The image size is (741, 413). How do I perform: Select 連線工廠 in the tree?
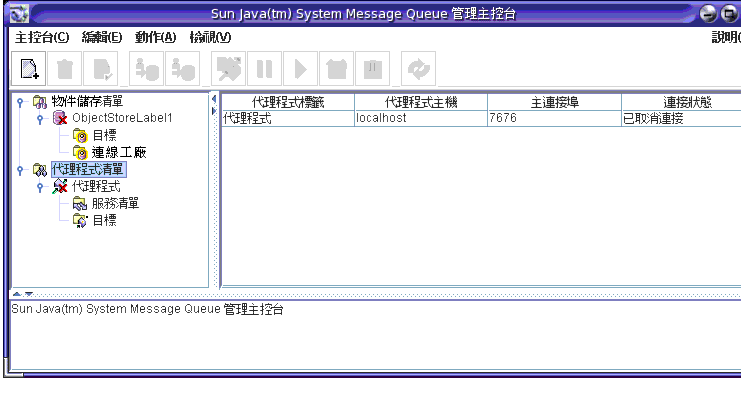119,153
